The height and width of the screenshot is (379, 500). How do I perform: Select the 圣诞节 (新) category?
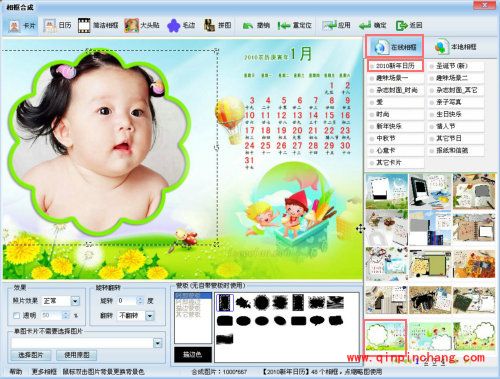456,66
